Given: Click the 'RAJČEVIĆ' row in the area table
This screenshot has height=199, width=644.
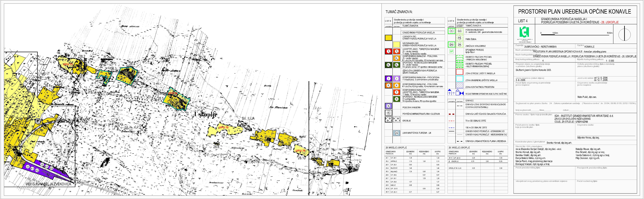Looking at the screenshot, I should coord(415,168).
